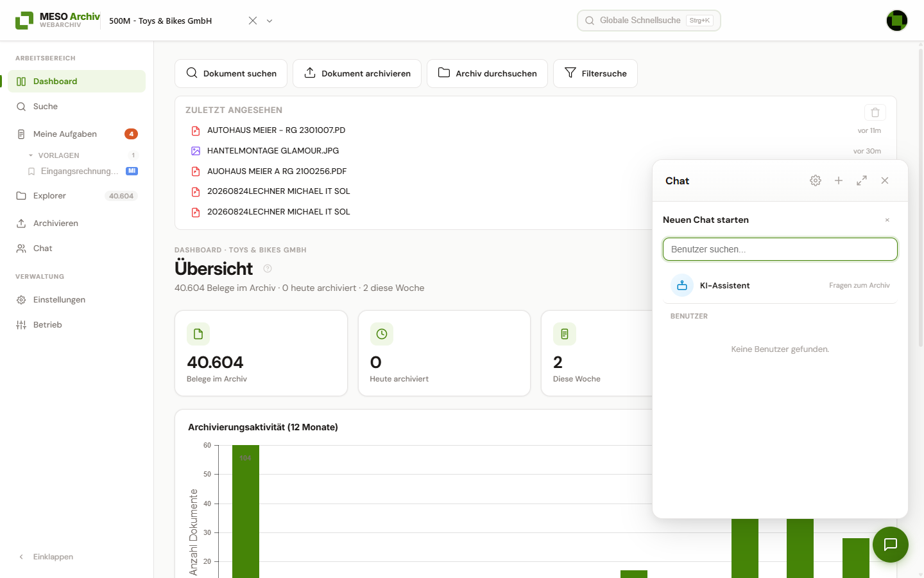Screen dimensions: 924x578
Task: Focus the Benutzer suchen input field
Action: [780, 249]
